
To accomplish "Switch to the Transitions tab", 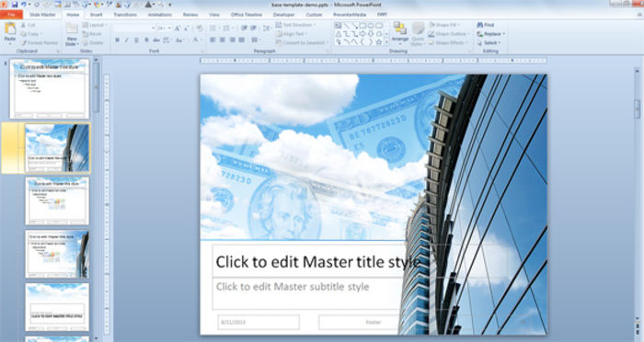I will click(125, 15).
